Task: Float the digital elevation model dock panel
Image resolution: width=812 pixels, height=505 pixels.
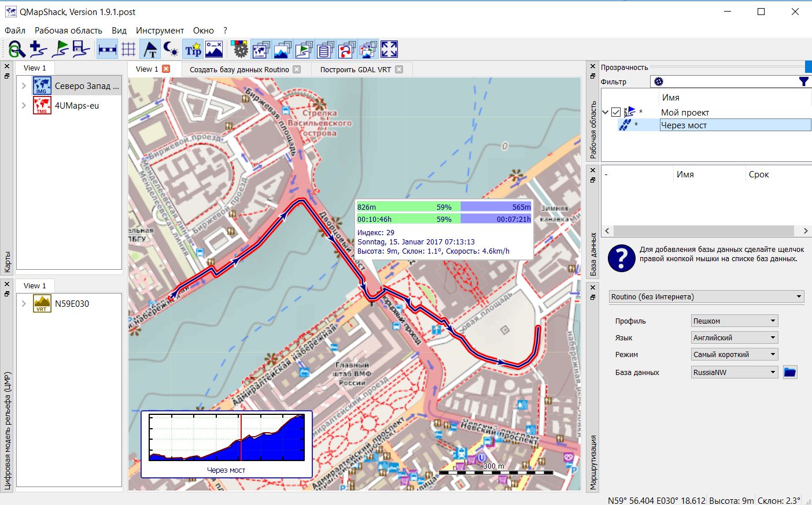Action: [7, 294]
